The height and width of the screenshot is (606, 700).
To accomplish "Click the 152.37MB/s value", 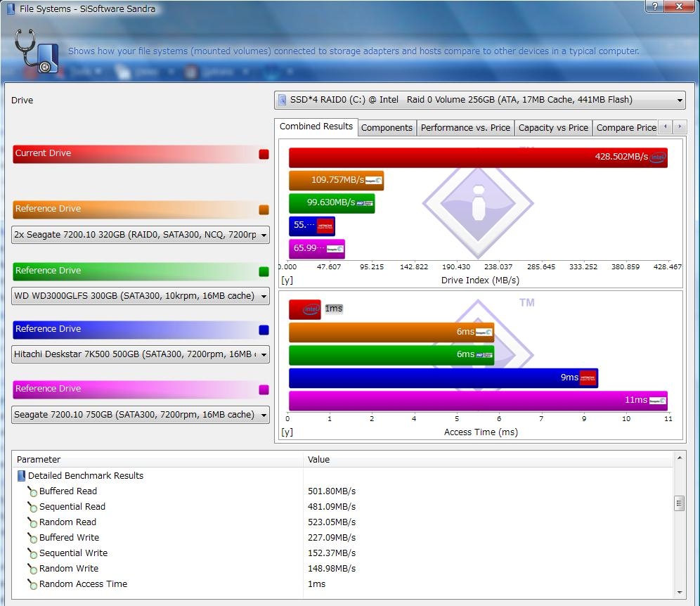I will tap(332, 553).
